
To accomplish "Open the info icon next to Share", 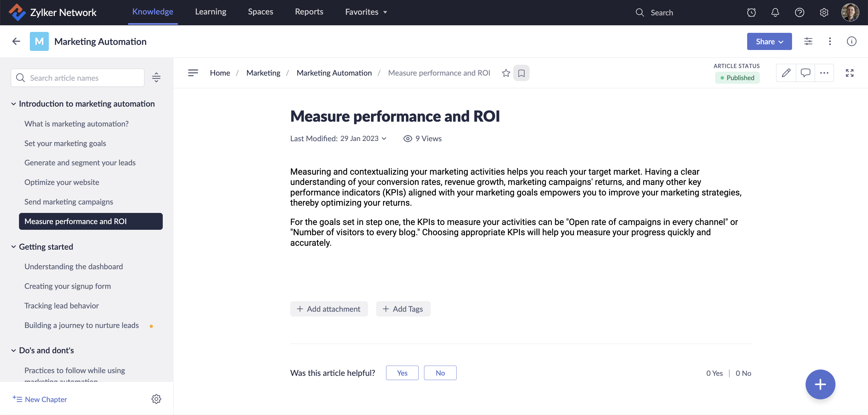I will coord(851,41).
